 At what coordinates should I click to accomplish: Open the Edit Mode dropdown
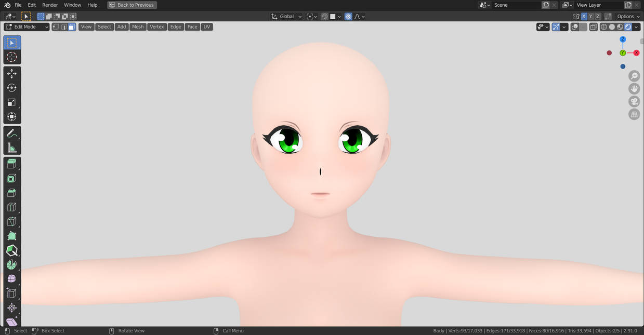click(x=27, y=27)
